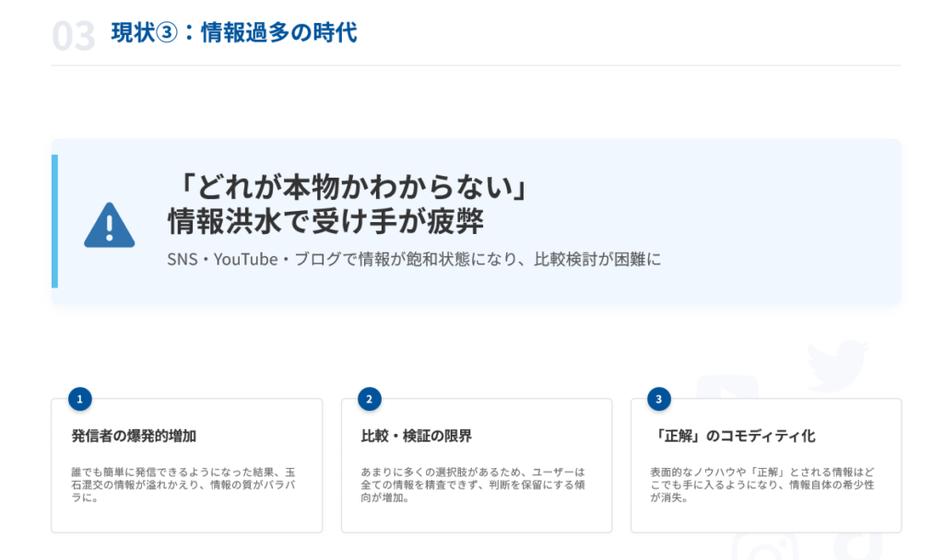
Task: Click the slide title 現状③：情報過多の時代
Action: (x=234, y=33)
